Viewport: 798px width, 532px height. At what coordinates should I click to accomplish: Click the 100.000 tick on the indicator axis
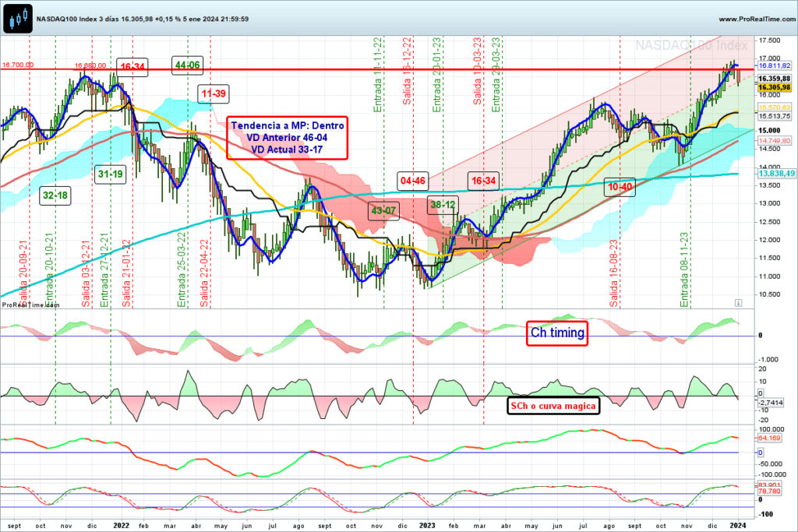[x=771, y=430]
